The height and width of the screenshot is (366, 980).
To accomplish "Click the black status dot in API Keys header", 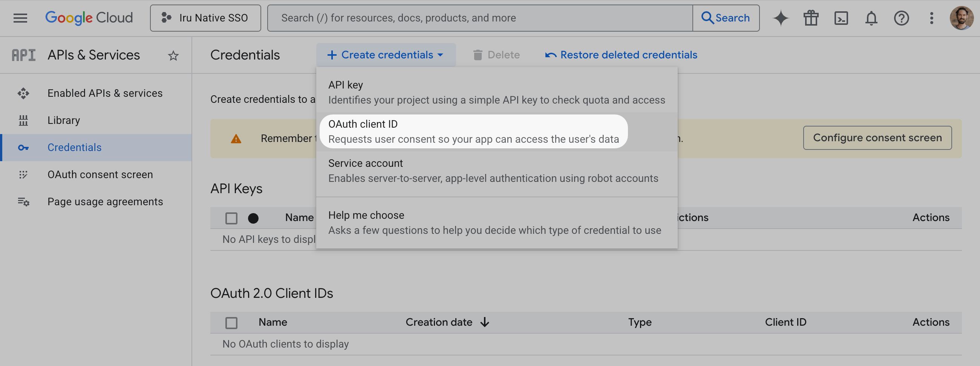I will tap(253, 218).
